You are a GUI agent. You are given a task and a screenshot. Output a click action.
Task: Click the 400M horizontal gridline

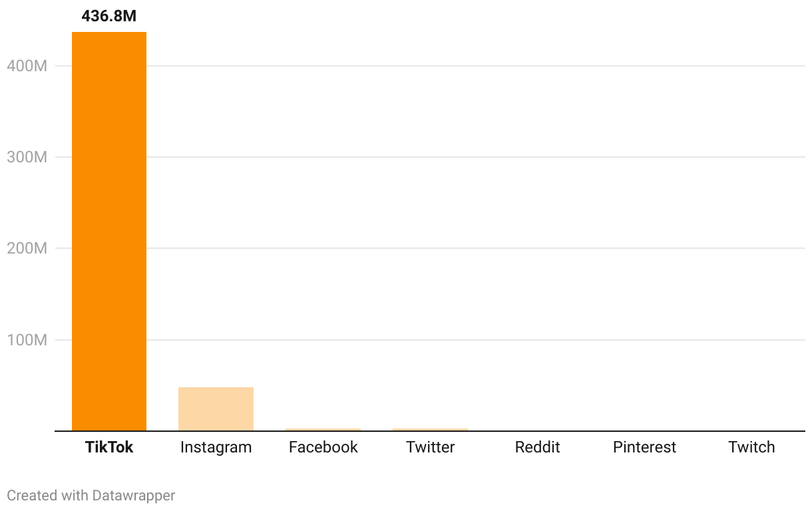[x=466, y=66]
